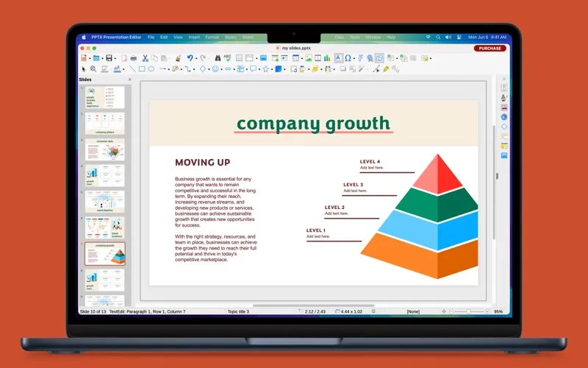
Task: Pick the diamond basic shapes tool
Action: [203, 69]
